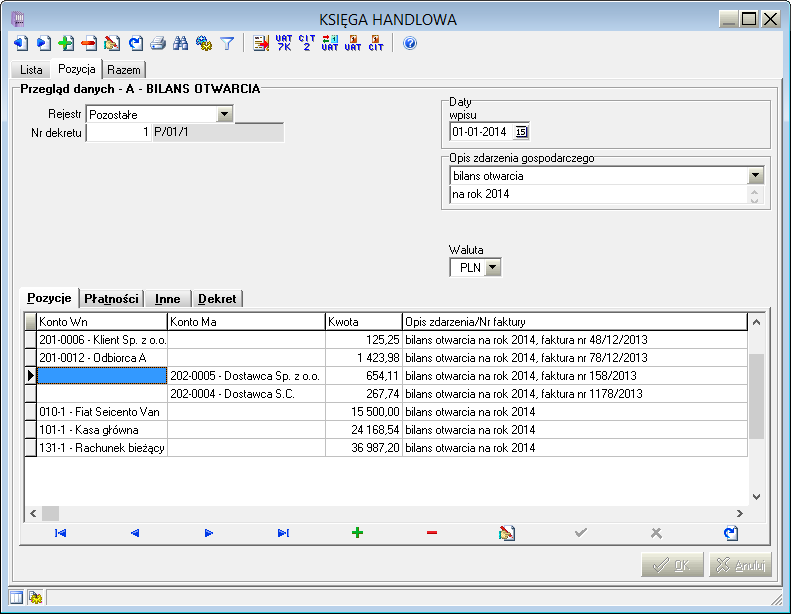Cancel edit with navigator X icon

pos(656,533)
